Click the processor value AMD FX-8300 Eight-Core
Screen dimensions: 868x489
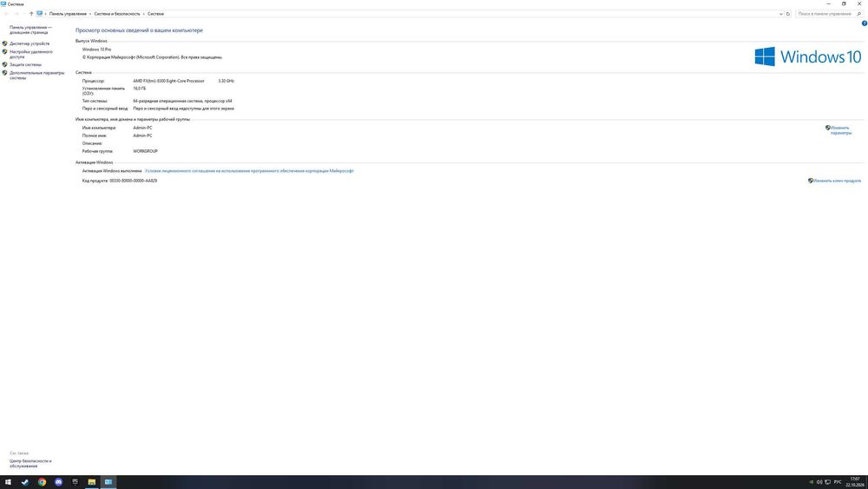click(168, 81)
